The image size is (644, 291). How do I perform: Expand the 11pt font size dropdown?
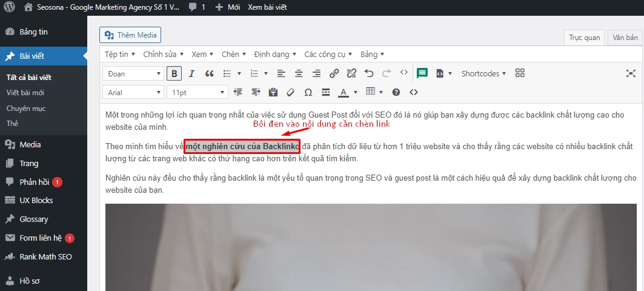pos(196,92)
